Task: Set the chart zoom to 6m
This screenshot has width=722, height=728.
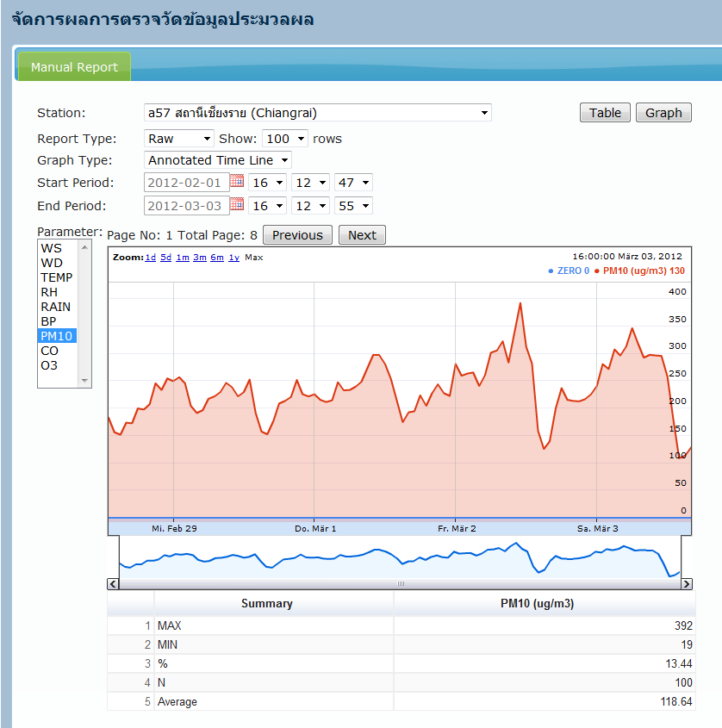Action: [216, 258]
